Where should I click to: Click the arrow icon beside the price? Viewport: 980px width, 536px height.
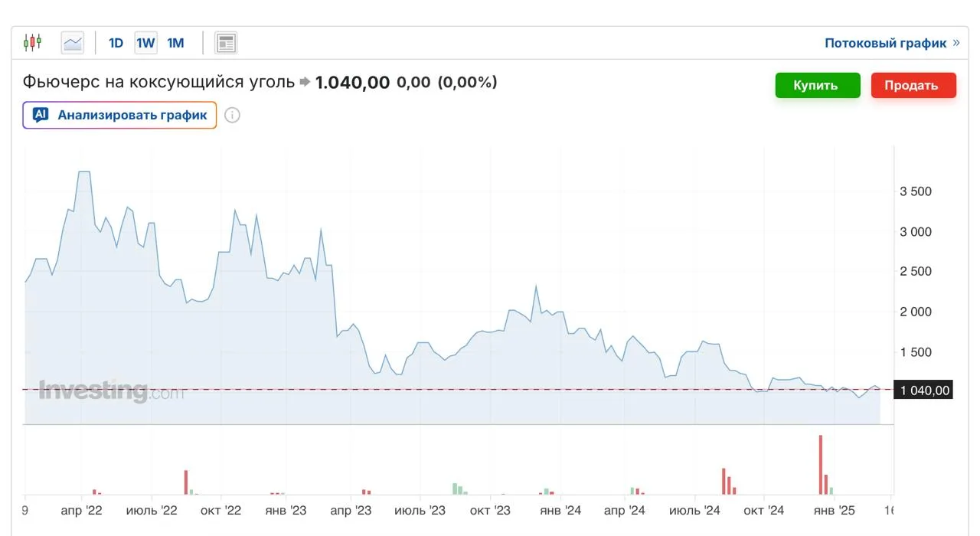tap(305, 82)
